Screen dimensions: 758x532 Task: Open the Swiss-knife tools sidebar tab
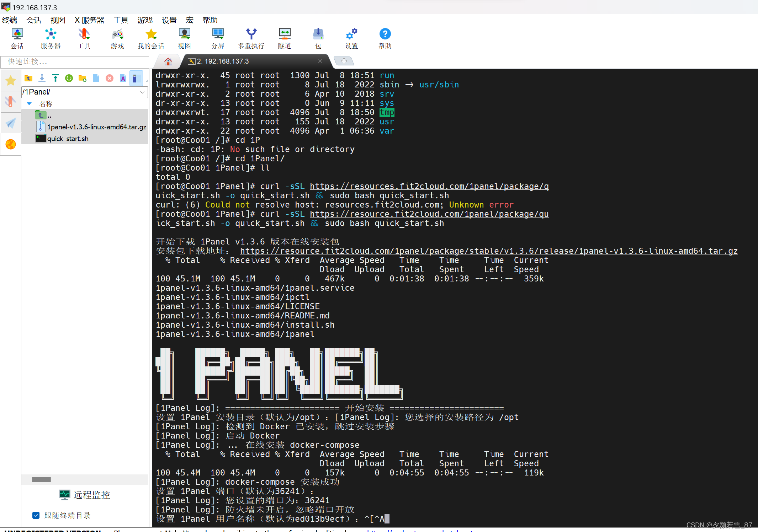(11, 102)
